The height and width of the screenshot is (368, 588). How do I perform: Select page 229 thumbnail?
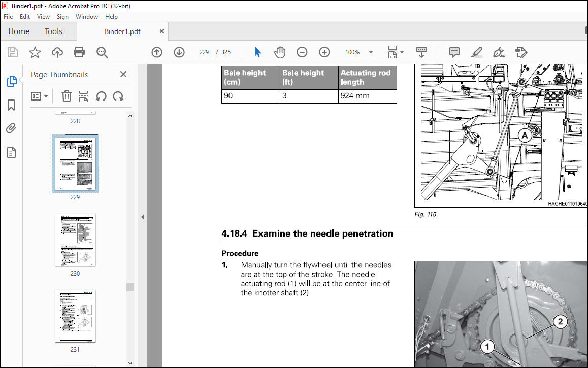pos(75,164)
